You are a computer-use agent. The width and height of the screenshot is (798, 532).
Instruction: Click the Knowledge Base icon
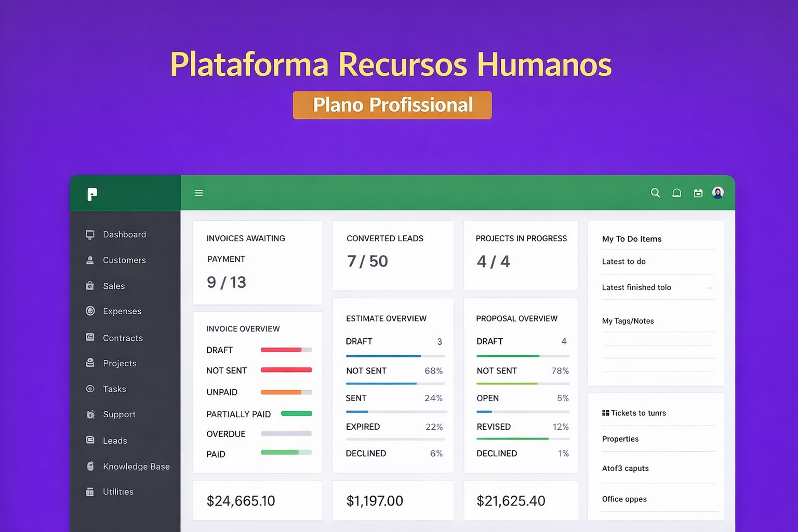click(x=89, y=466)
